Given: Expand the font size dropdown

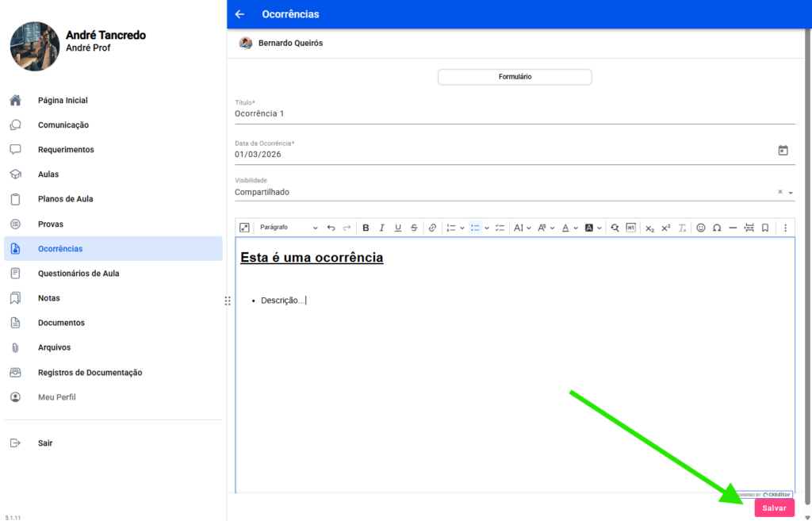Looking at the screenshot, I should [x=522, y=228].
